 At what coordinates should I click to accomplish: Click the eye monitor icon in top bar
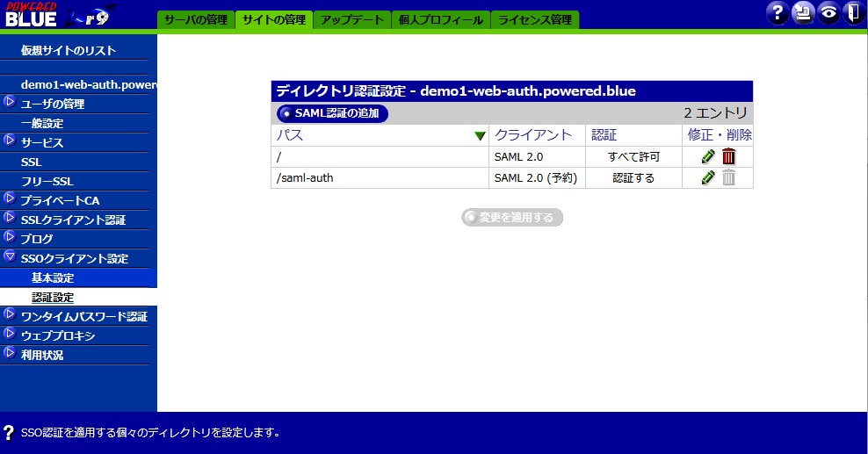coord(828,12)
